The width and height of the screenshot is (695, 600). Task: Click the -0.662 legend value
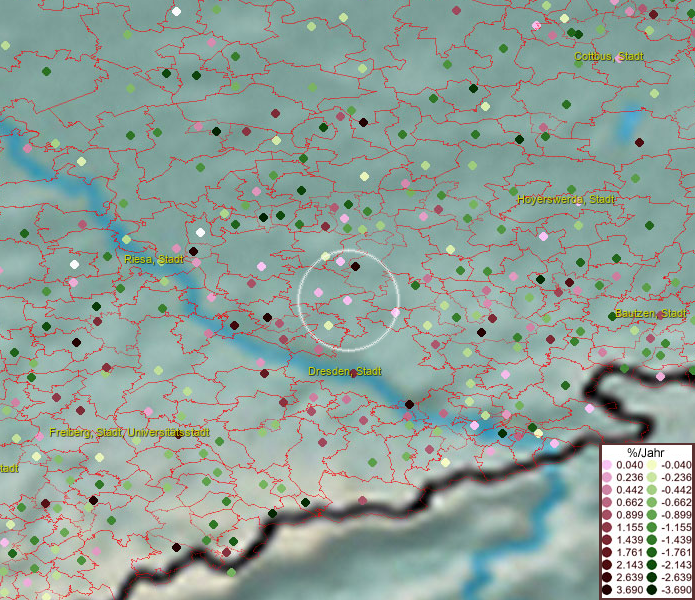click(676, 503)
